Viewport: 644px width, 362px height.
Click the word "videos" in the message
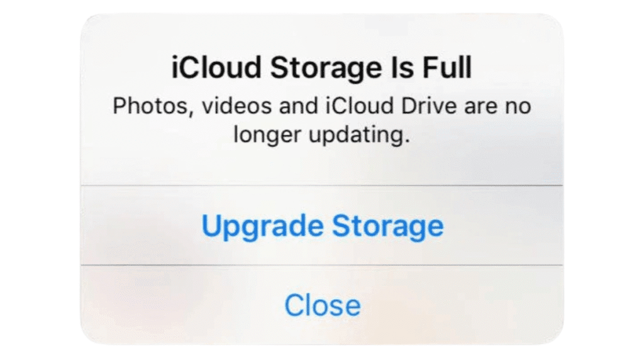[236, 106]
